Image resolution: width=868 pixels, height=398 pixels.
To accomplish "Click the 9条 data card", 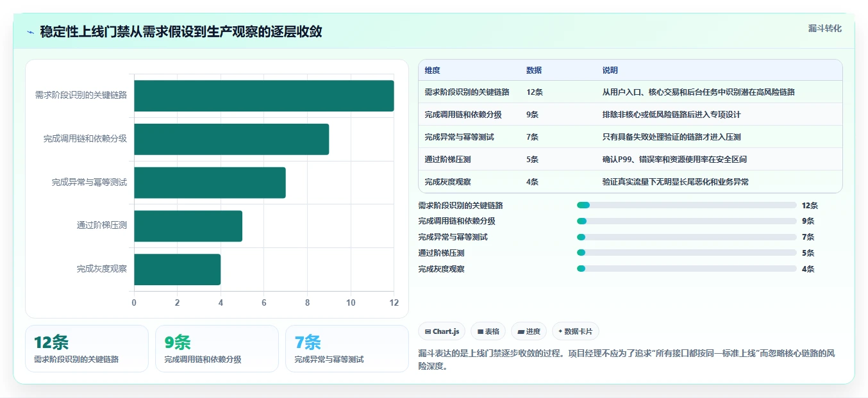I will (217, 349).
